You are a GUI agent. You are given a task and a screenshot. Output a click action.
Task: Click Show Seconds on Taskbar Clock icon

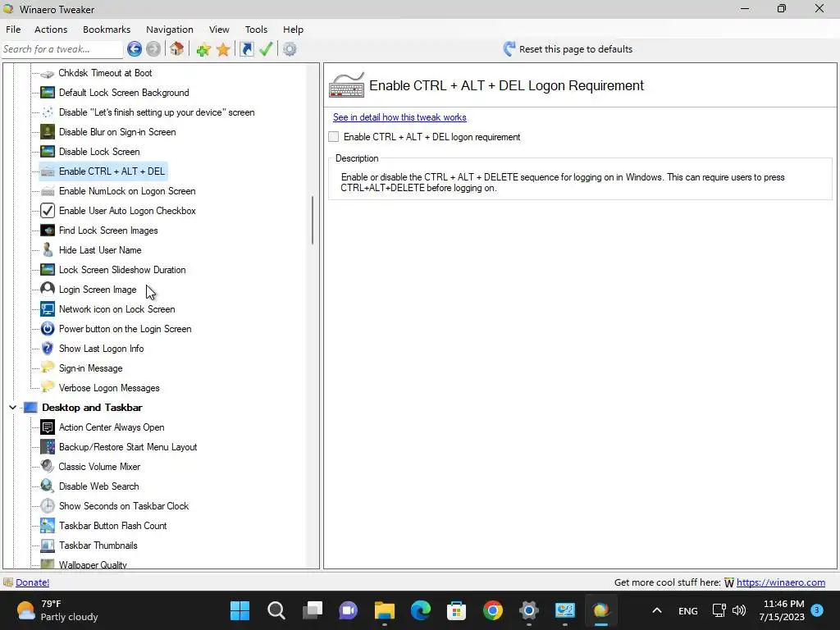coord(47,506)
